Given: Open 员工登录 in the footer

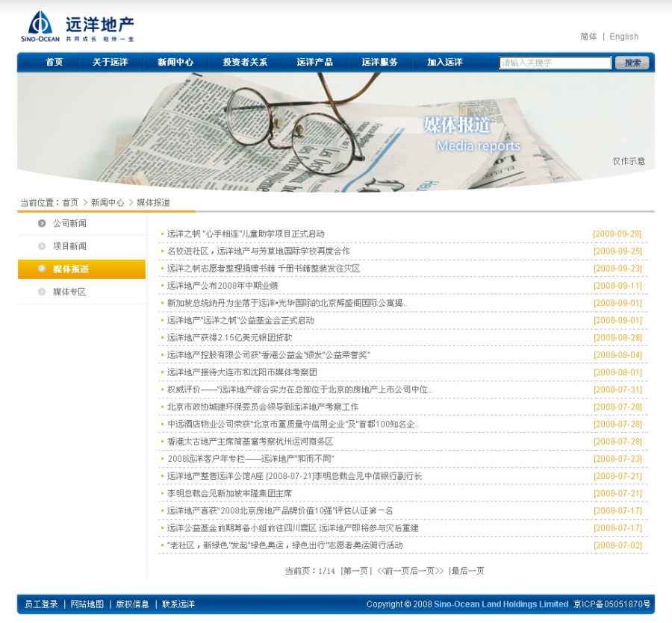Looking at the screenshot, I should pos(41,604).
